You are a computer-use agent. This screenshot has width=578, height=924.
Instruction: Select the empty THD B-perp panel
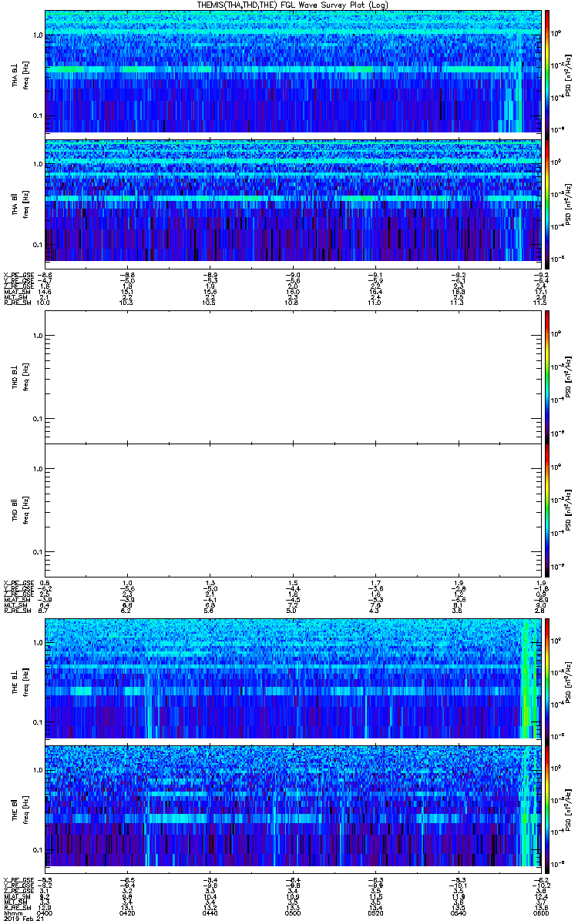coord(292,377)
